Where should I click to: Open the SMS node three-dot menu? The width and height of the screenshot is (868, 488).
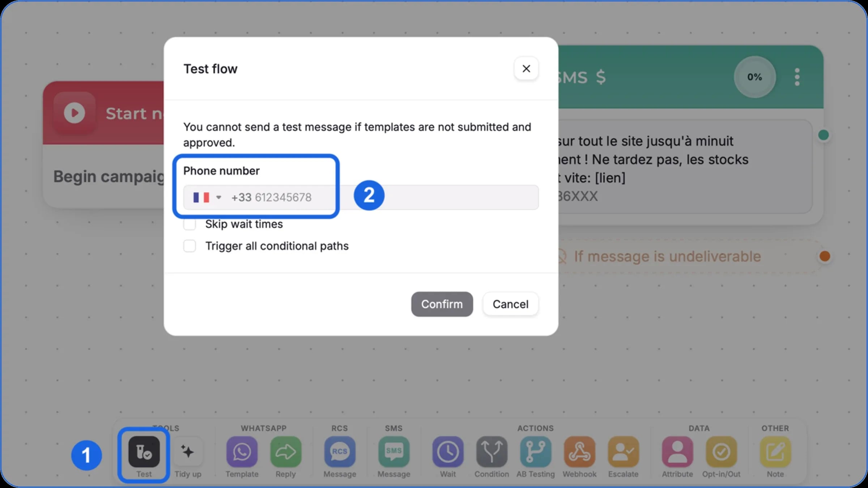click(x=797, y=77)
